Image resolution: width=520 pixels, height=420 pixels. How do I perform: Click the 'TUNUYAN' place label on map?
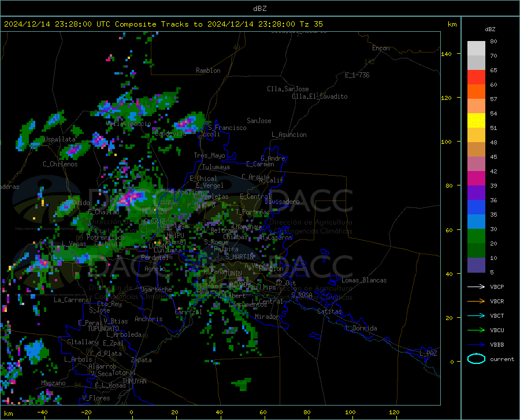134,381
